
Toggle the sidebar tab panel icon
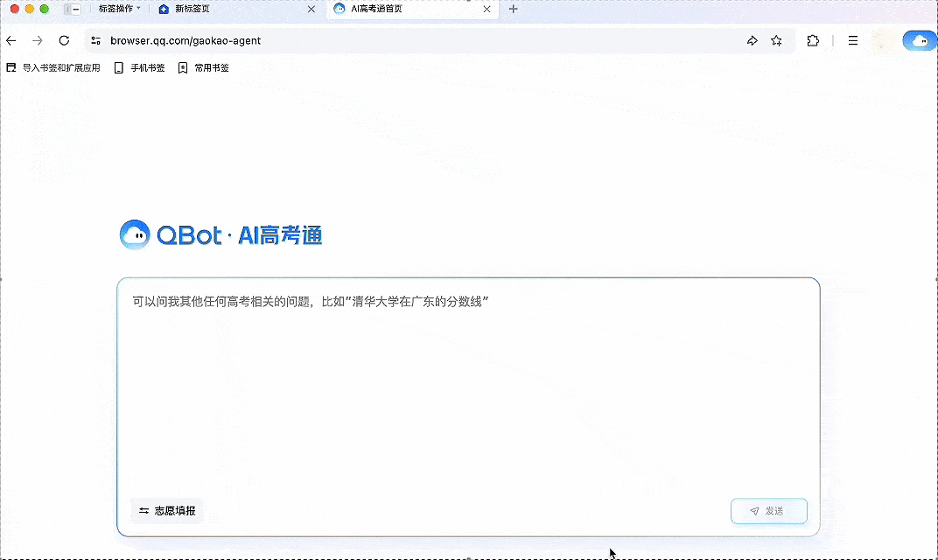click(73, 9)
